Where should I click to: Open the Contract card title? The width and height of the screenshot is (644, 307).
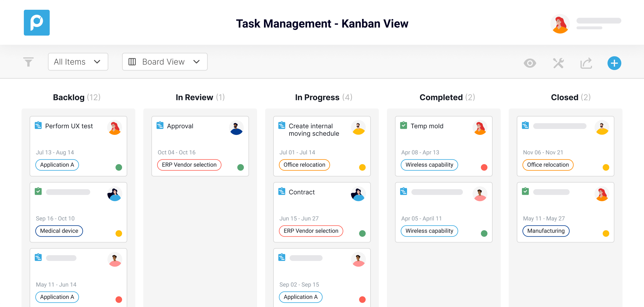coord(302,192)
